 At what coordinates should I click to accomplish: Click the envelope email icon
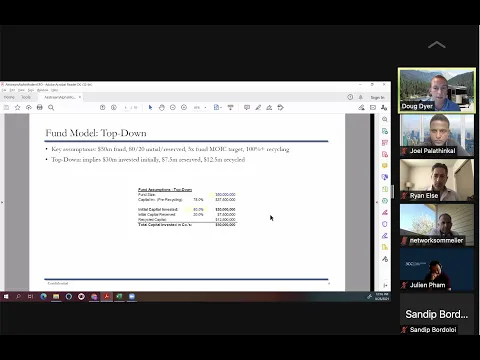(373, 107)
